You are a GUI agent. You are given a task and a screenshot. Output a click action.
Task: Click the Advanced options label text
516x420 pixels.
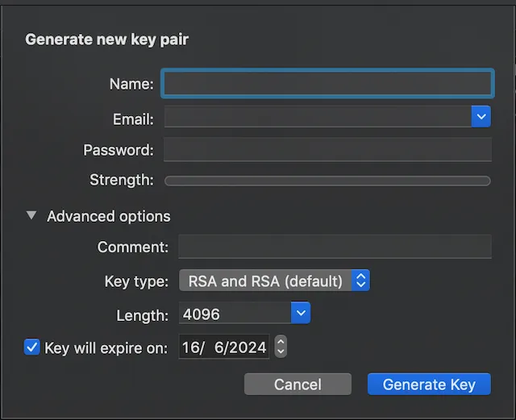point(109,216)
